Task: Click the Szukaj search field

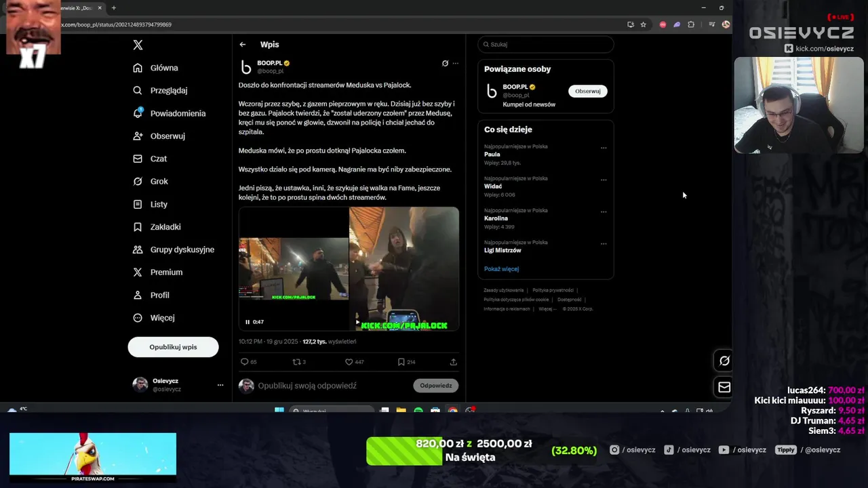Action: (546, 44)
